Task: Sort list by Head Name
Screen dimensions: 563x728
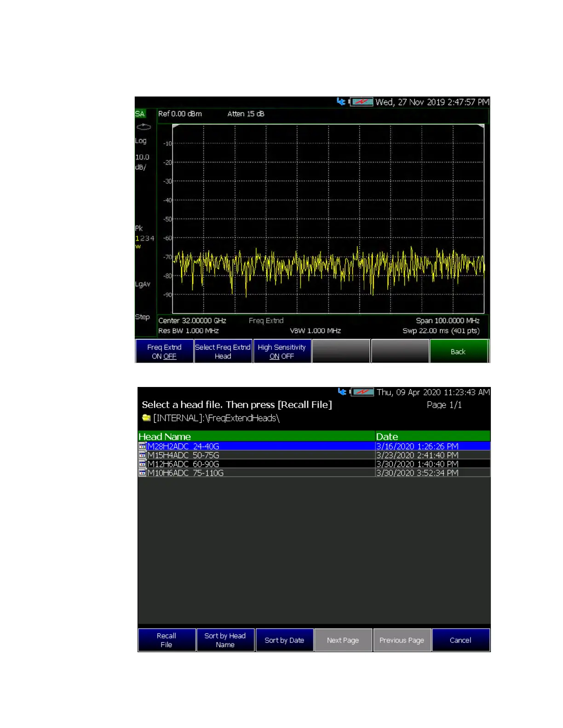Action: coord(225,640)
